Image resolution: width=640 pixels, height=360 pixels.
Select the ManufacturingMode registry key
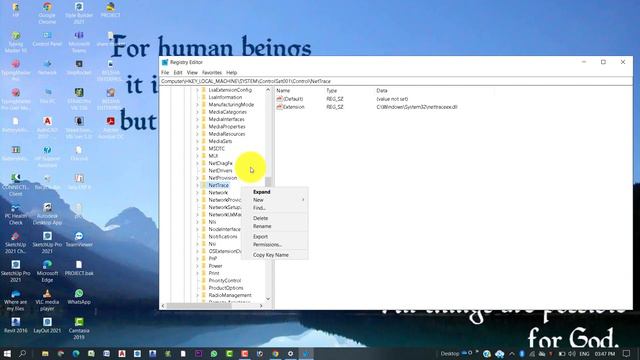tap(231, 104)
